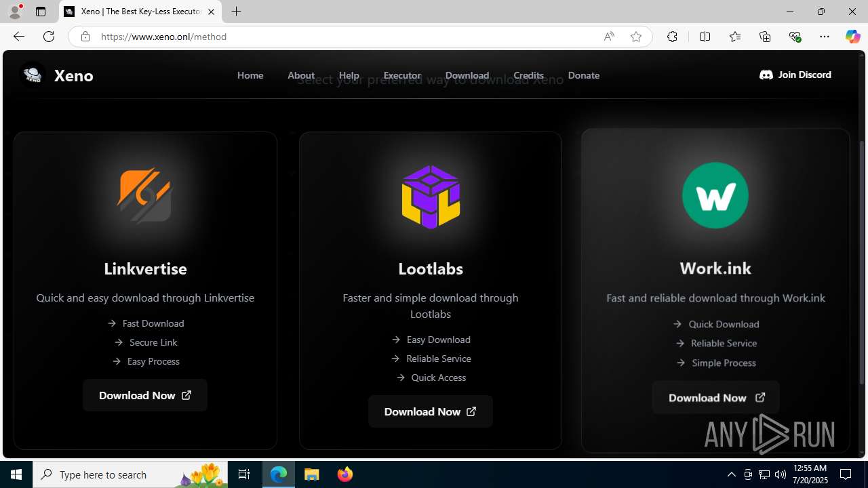Viewport: 868px width, 488px height.
Task: Open the About nav item
Action: tap(301, 75)
